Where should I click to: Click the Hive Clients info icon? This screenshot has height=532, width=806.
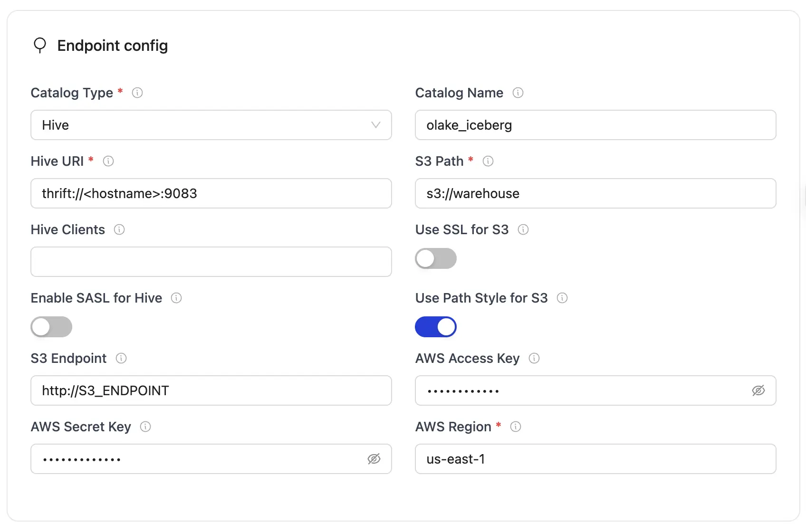(x=119, y=229)
